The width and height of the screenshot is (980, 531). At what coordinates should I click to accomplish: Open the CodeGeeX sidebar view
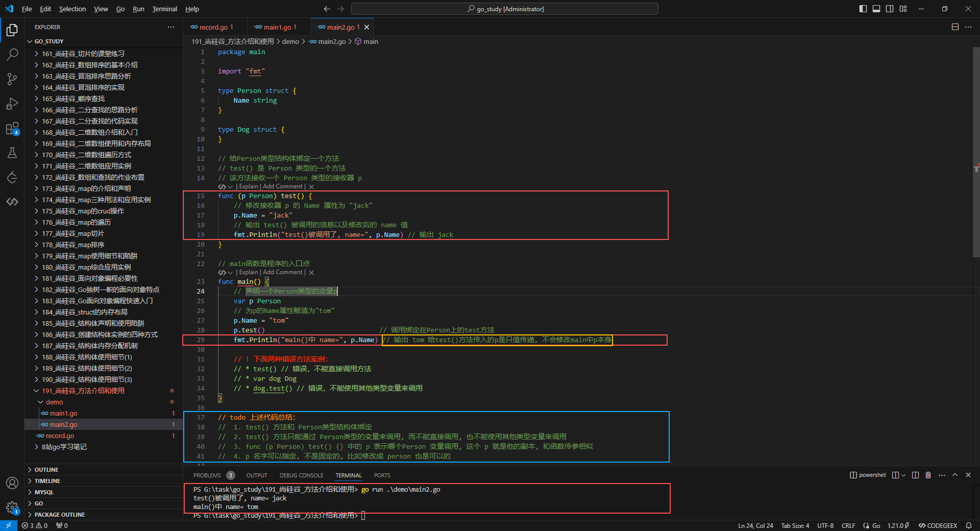(12, 202)
